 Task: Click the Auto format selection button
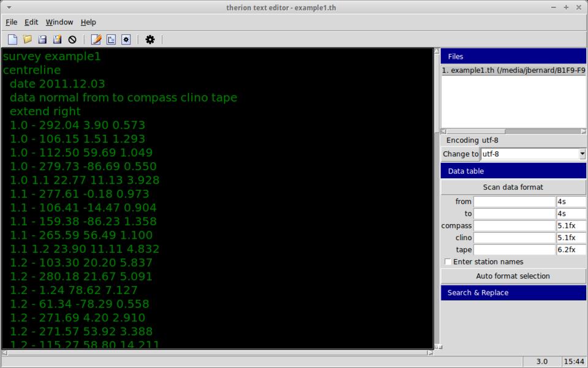click(x=513, y=276)
